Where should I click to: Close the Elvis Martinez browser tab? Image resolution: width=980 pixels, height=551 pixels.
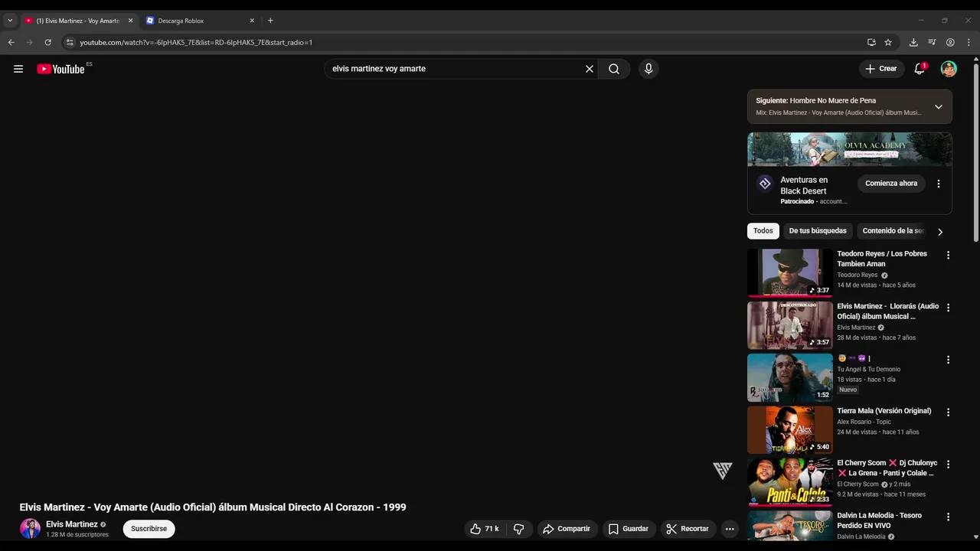point(130,21)
